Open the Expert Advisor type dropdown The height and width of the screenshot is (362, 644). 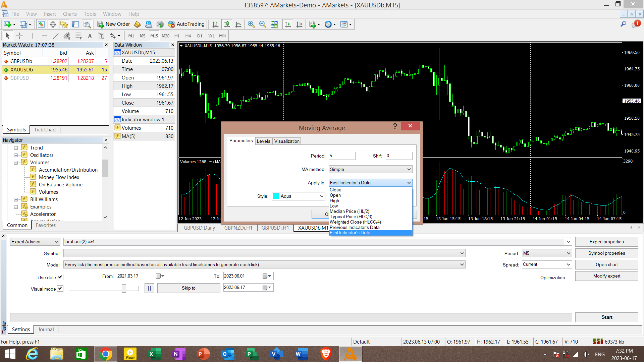[35, 242]
